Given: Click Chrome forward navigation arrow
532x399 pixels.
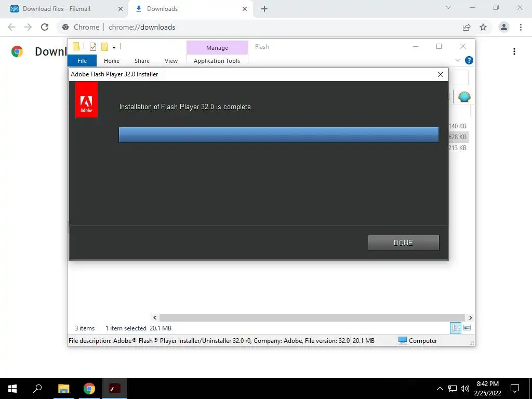Looking at the screenshot, I should tap(28, 27).
